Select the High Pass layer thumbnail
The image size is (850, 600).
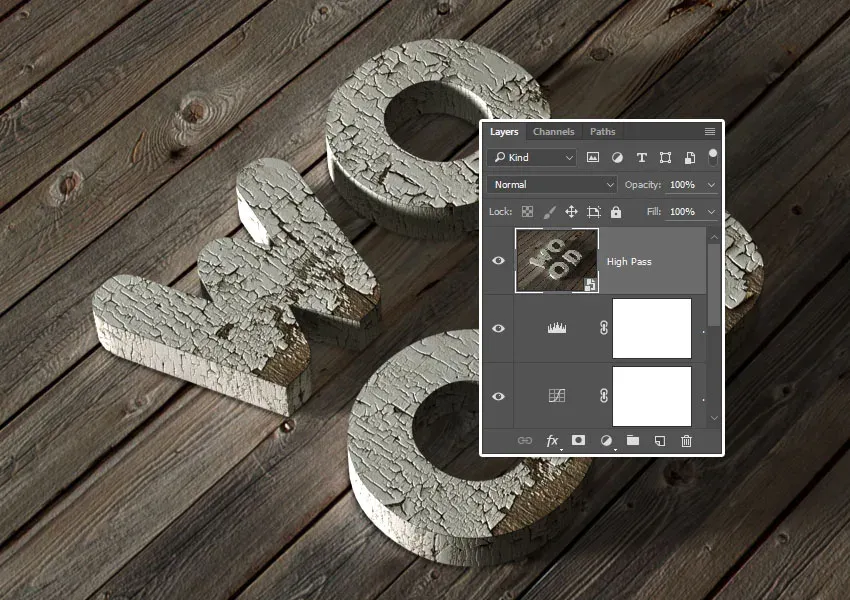tap(557, 261)
